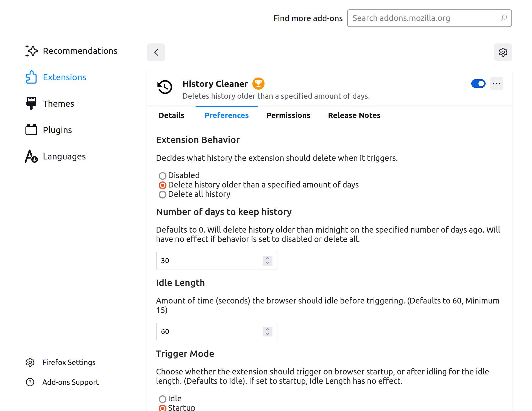Open the Themes section in sidebar
The height and width of the screenshot is (411, 532).
(x=58, y=103)
